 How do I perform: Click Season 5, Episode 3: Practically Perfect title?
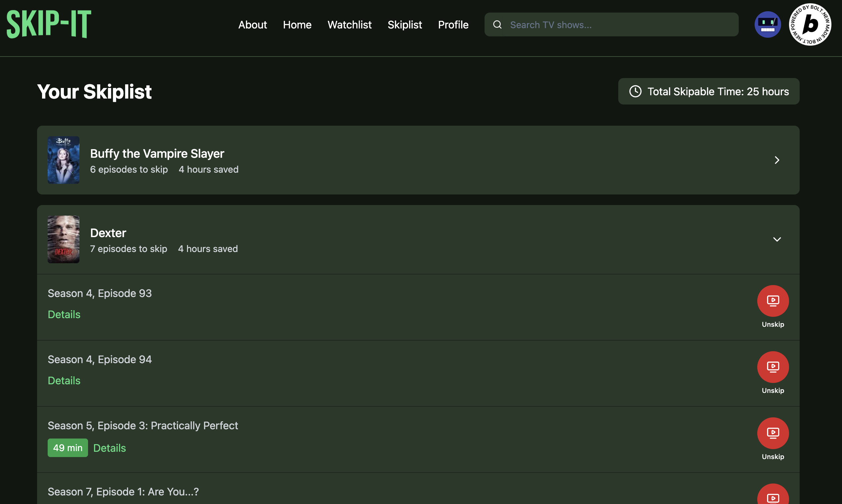coord(143,426)
